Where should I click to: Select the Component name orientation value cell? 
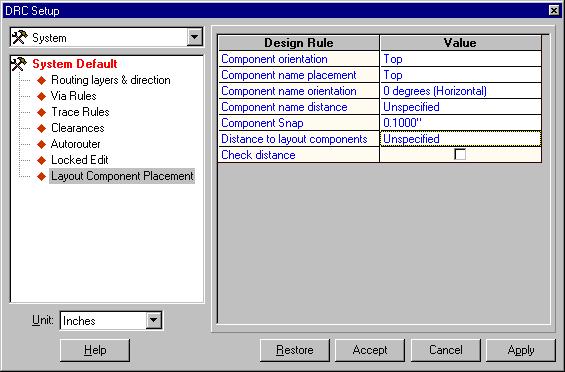click(x=461, y=91)
